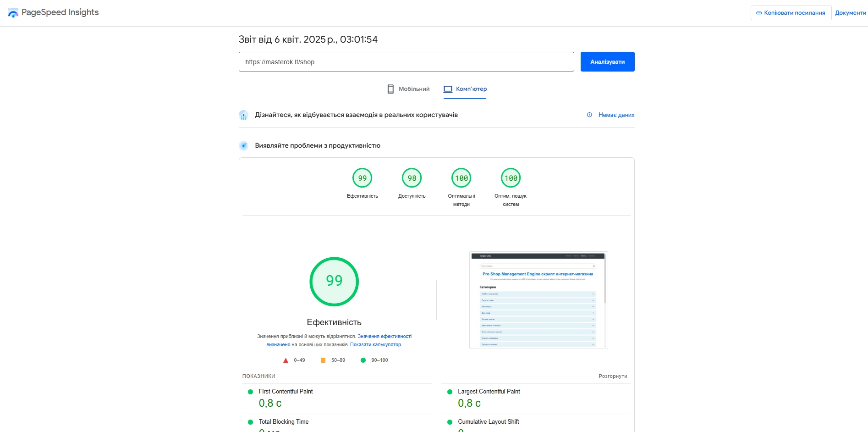The width and height of the screenshot is (868, 432).
Task: Open the 100 Оптимальні методи gauge
Action: click(x=461, y=178)
